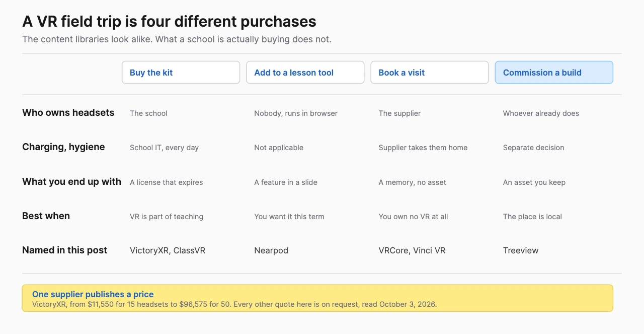Image resolution: width=644 pixels, height=334 pixels.
Task: Click the cell 'School IT, every day'
Action: (x=164, y=148)
